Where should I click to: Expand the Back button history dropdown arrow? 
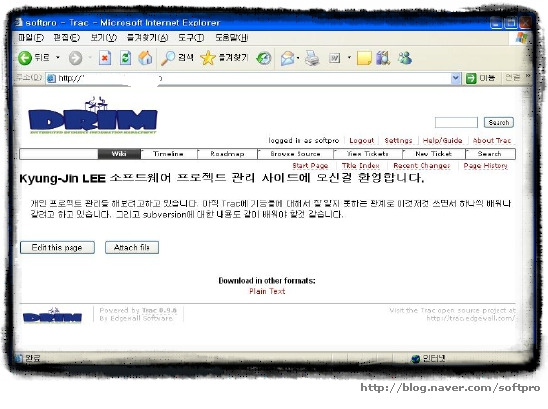coord(58,57)
